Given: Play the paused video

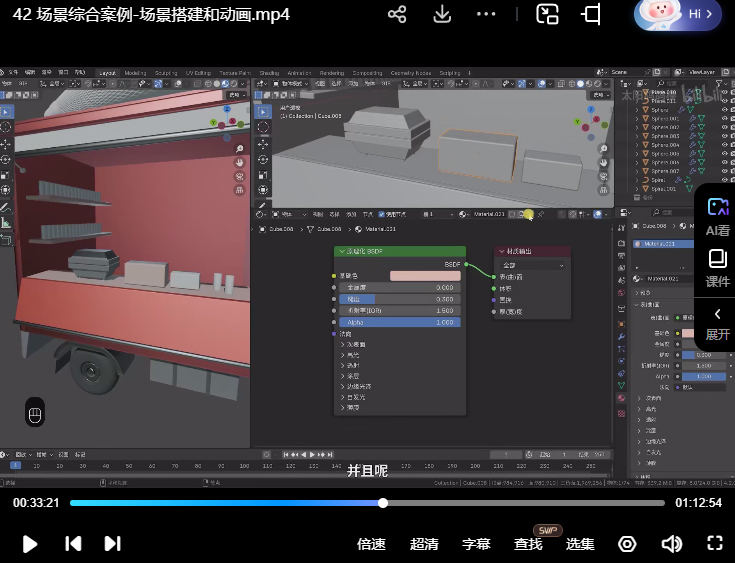Looking at the screenshot, I should [30, 544].
